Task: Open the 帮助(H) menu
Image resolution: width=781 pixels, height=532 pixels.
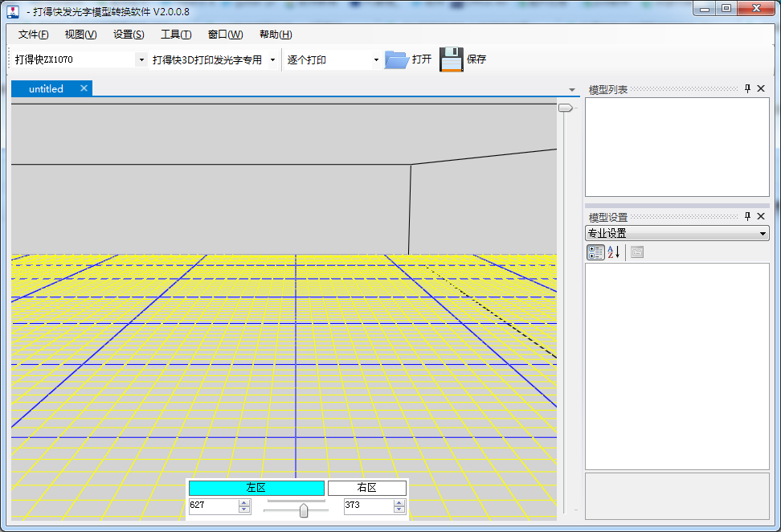Action: (276, 35)
